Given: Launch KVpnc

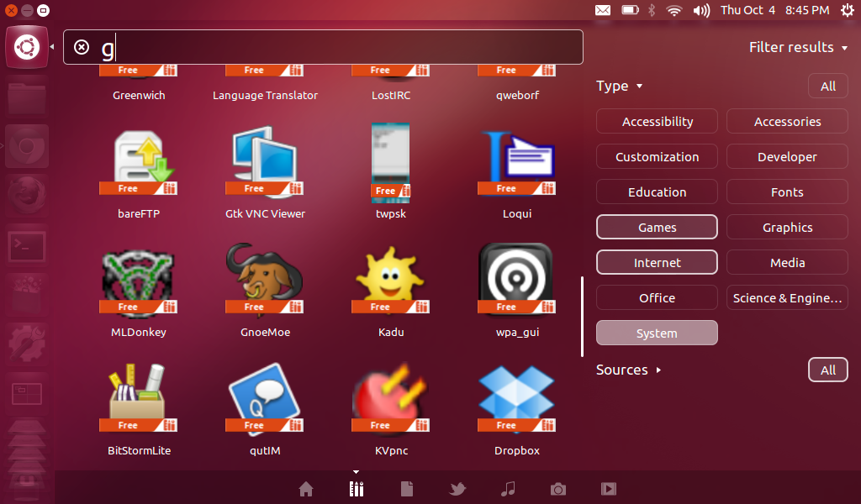Looking at the screenshot, I should tap(390, 399).
